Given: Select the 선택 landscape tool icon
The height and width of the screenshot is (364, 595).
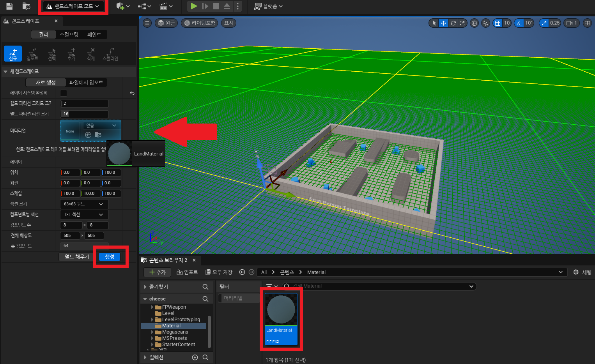Looking at the screenshot, I should pos(52,54).
